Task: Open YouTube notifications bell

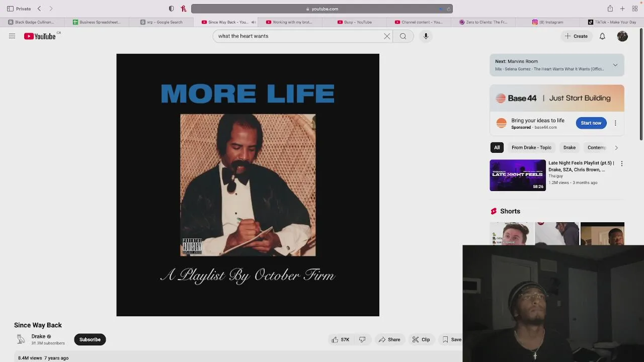Action: point(602,36)
